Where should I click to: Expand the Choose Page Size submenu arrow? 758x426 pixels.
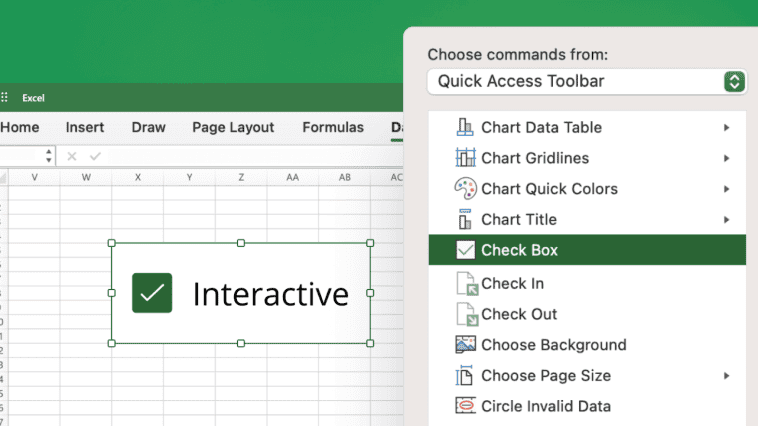pos(727,376)
